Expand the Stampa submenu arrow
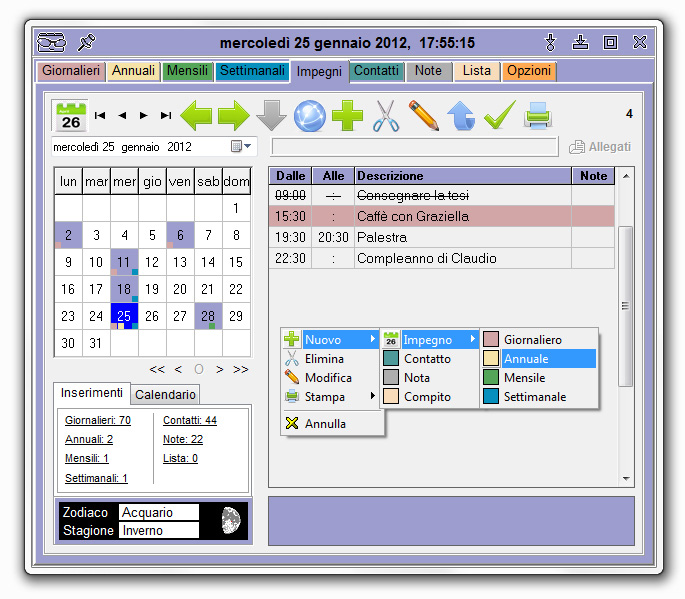 click(x=372, y=396)
